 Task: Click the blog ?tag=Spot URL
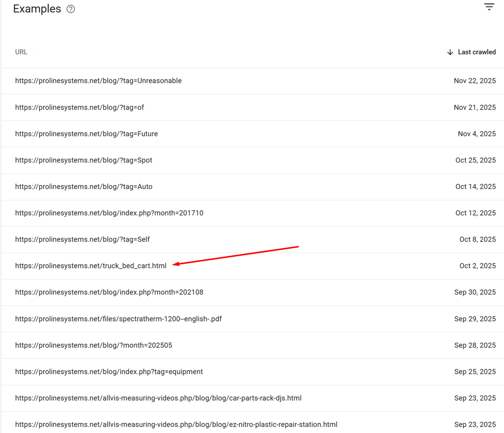pyautogui.click(x=84, y=160)
